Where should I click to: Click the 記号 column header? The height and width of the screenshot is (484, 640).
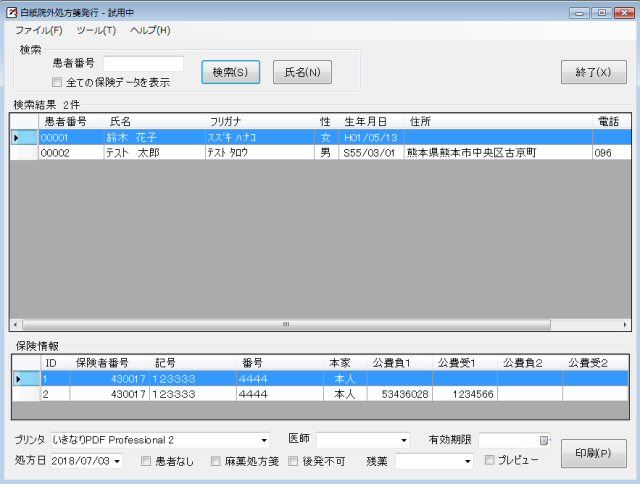193,363
